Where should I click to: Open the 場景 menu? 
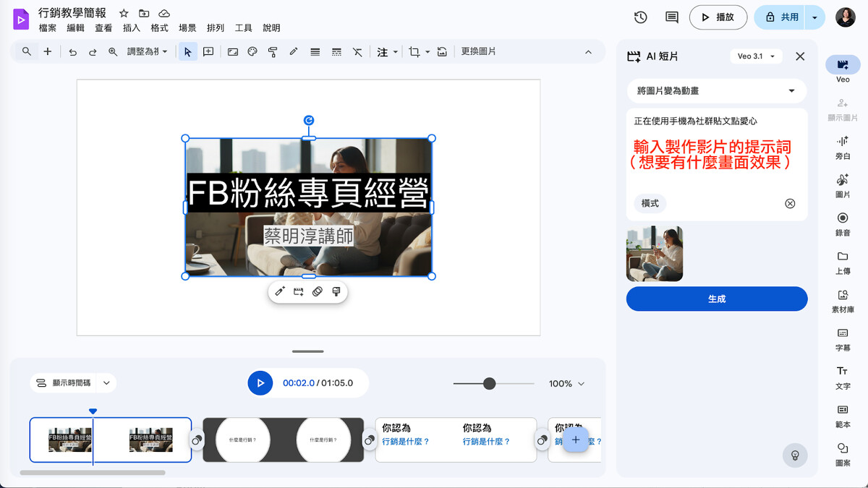coord(187,28)
